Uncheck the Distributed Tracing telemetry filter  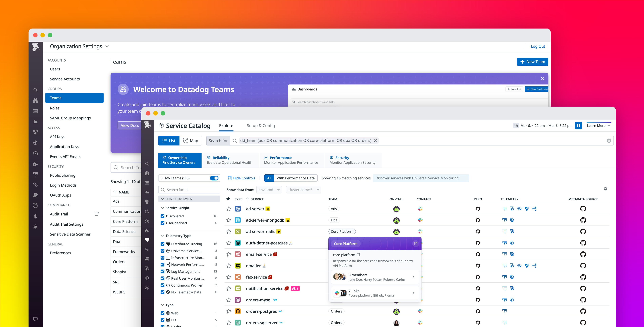tap(163, 244)
